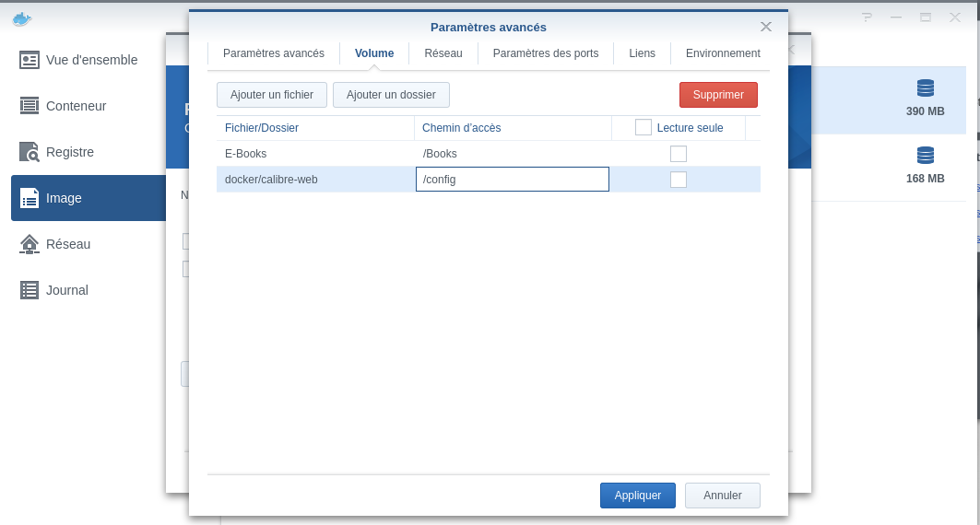Click Appliquer to save settings
Image resolution: width=980 pixels, height=525 pixels.
638,496
